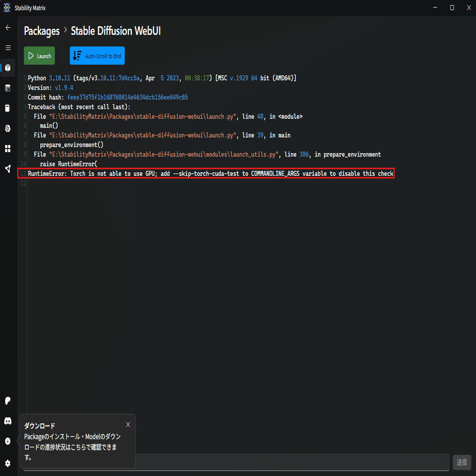Click the ダウンロード tooltip heading
This screenshot has width=476, height=476.
[x=39, y=426]
